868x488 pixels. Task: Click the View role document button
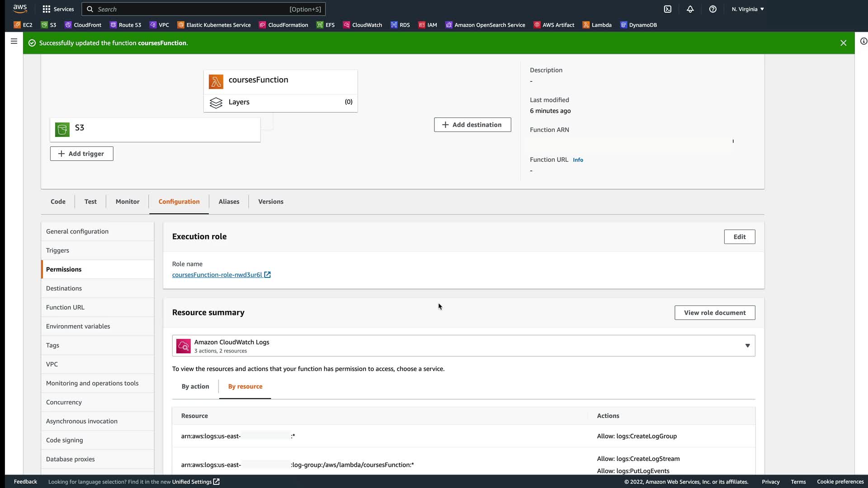click(x=715, y=313)
